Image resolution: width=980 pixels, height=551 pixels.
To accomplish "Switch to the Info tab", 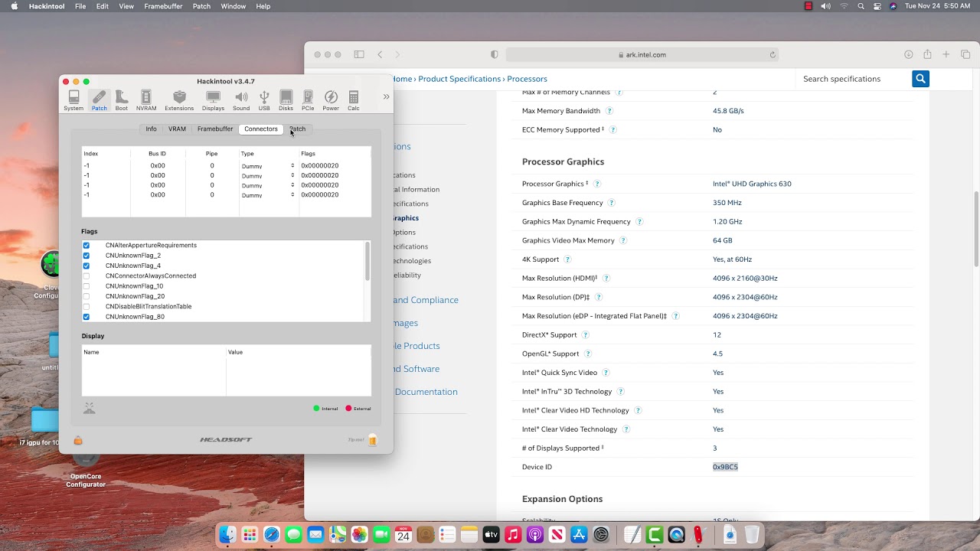I will click(x=151, y=129).
